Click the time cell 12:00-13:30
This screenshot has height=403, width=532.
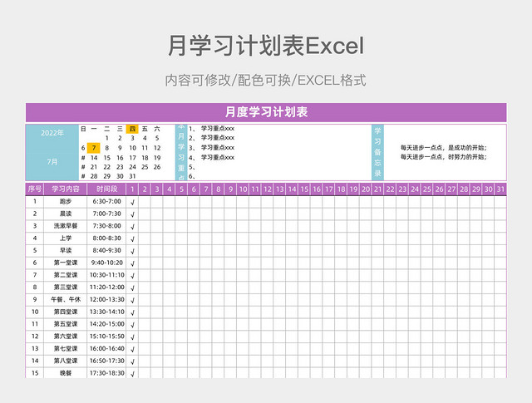[106, 299]
